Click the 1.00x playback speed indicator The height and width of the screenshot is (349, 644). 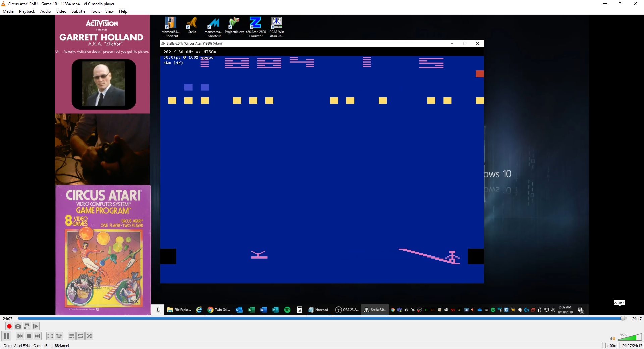click(x=611, y=346)
